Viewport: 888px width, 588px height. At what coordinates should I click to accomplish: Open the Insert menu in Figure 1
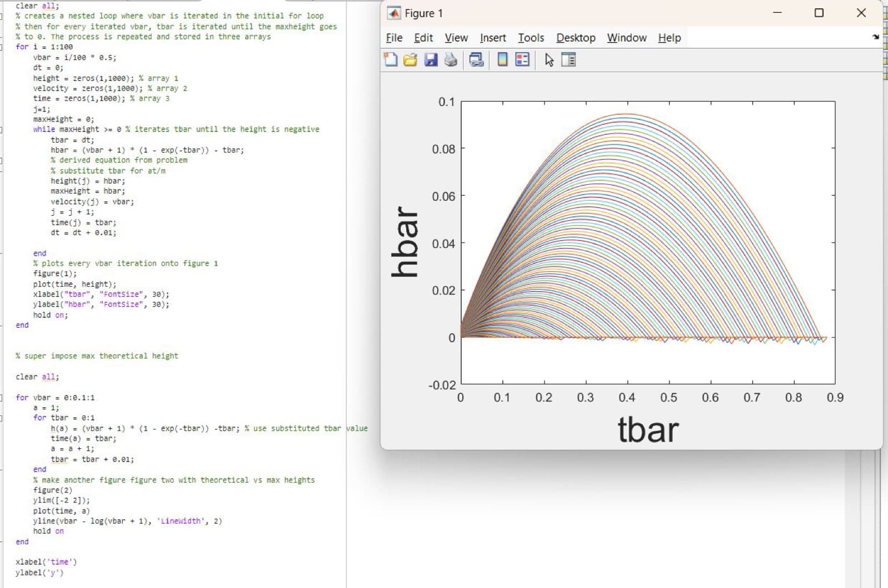click(x=493, y=38)
